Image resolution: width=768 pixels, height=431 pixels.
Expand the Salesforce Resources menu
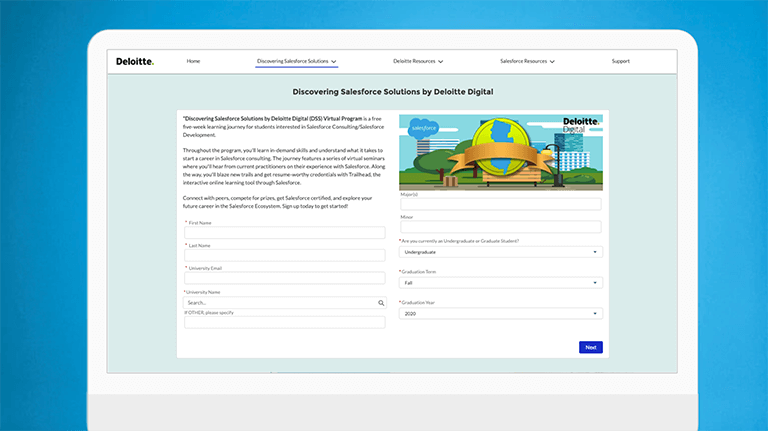click(x=527, y=61)
